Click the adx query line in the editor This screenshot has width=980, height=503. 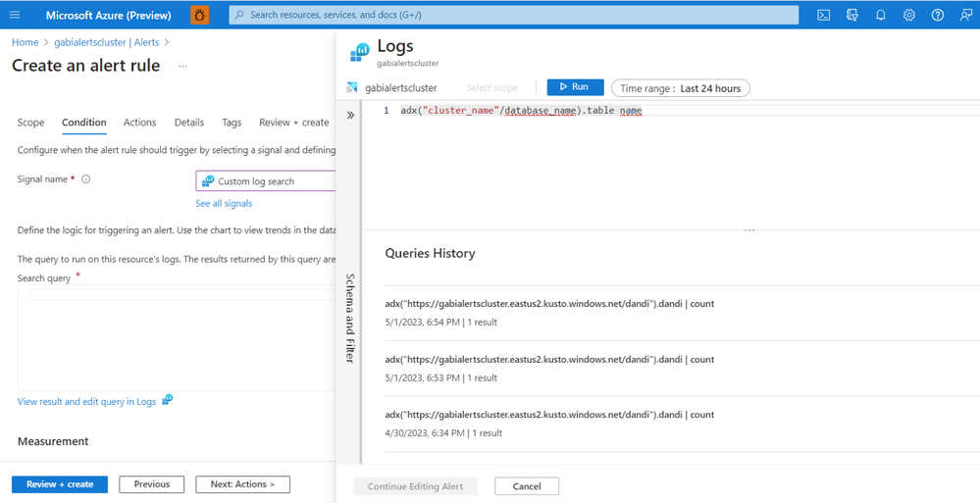point(521,111)
